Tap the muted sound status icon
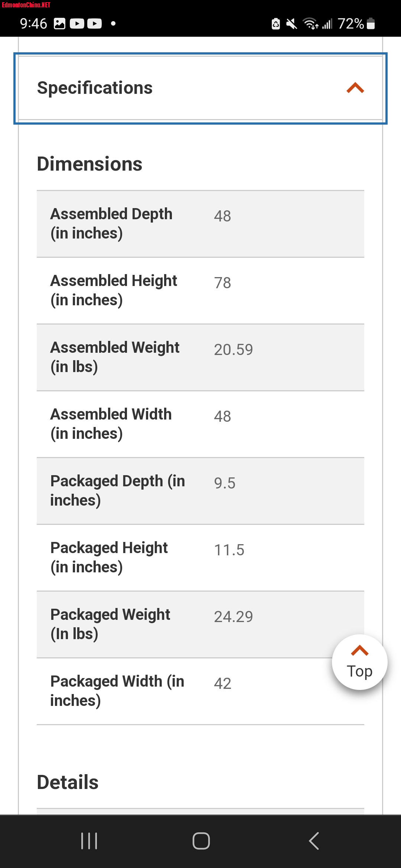This screenshot has height=868, width=401. point(292,24)
